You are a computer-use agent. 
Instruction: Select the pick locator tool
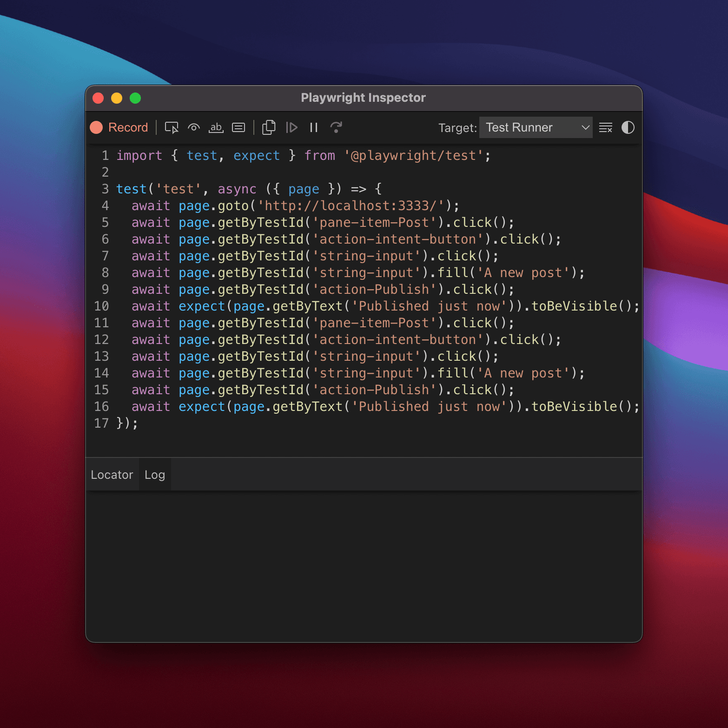tap(171, 127)
